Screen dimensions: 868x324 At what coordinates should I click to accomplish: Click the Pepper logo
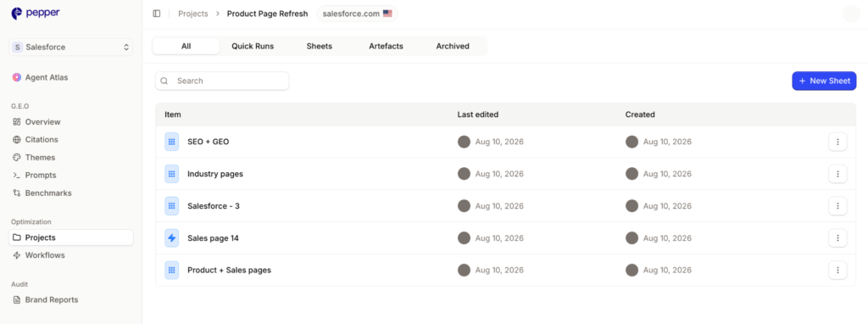click(36, 13)
